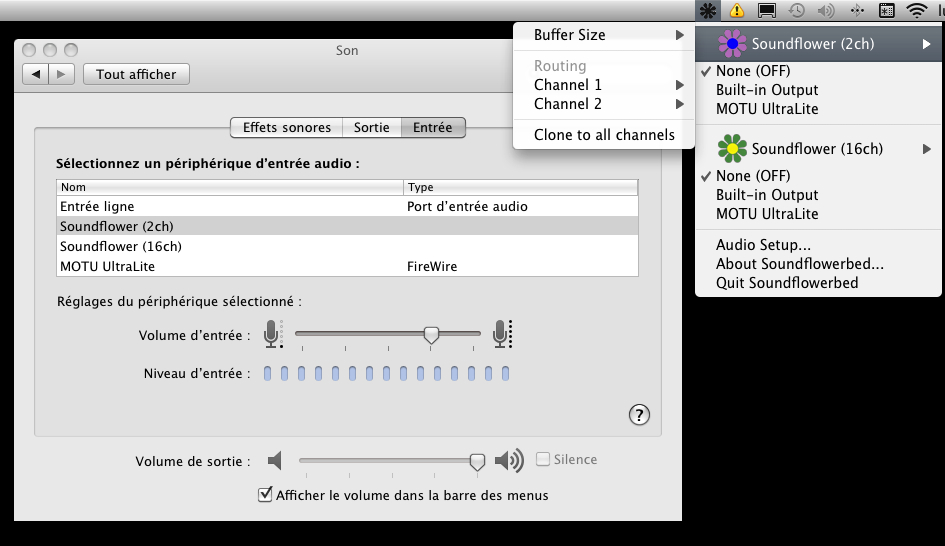The width and height of the screenshot is (945, 546).
Task: Click the display icon in menu bar
Action: tap(767, 11)
